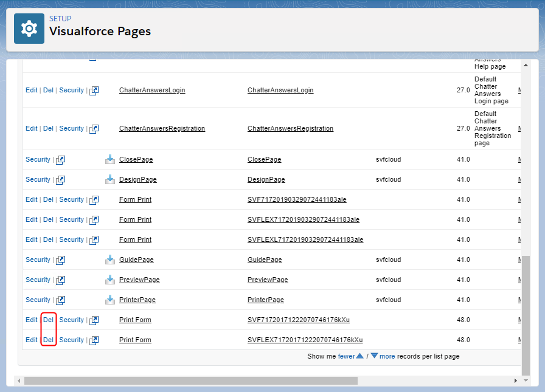Open SVF71720190329072441183ale name link

point(297,199)
